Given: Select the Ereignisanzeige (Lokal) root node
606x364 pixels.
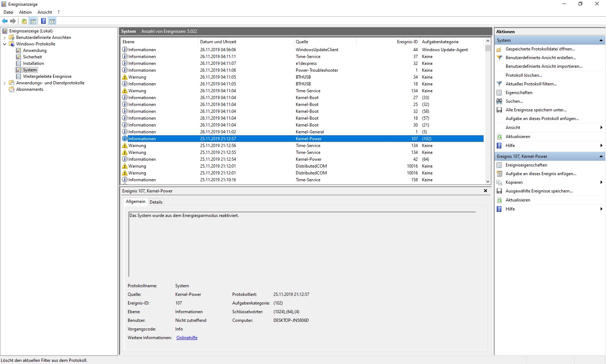Looking at the screenshot, I should tap(31, 31).
